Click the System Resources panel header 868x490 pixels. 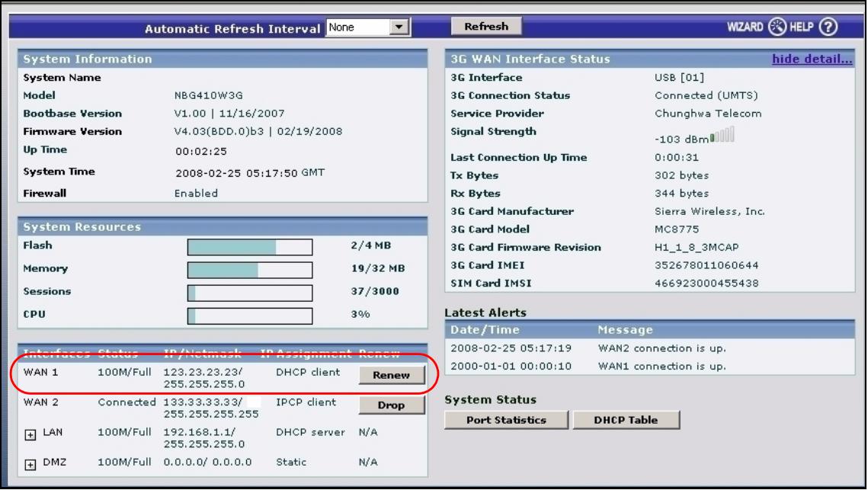click(x=223, y=226)
